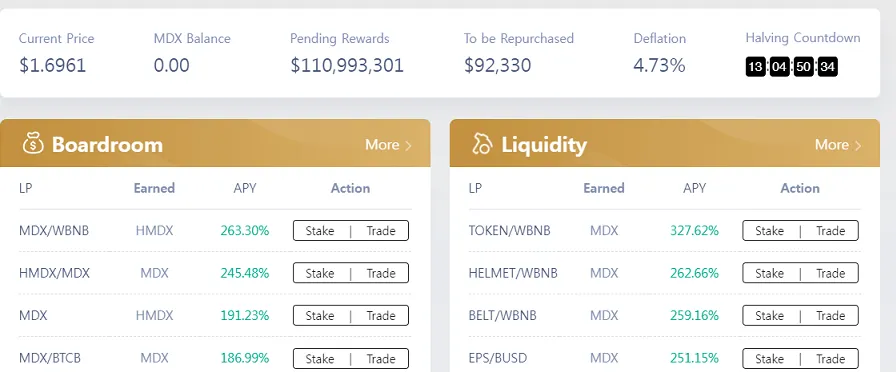Stake in the MDX/WBNB pool

coord(320,231)
